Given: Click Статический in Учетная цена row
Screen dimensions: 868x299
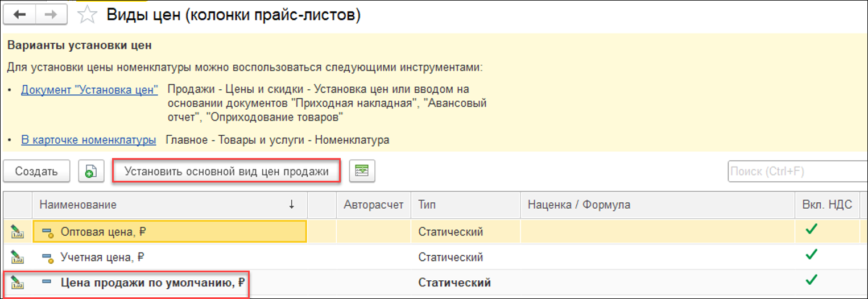Looking at the screenshot, I should point(450,258).
